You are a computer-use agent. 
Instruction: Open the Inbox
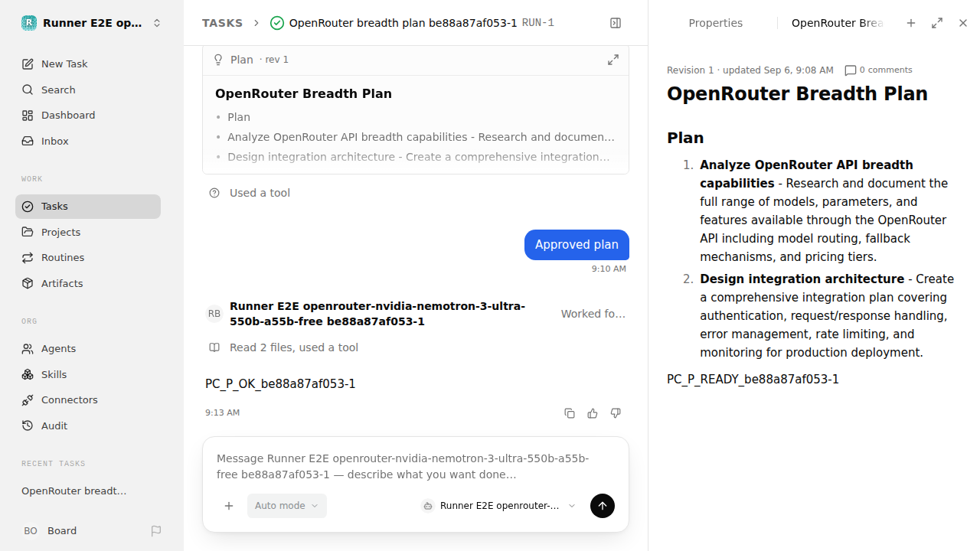88,141
